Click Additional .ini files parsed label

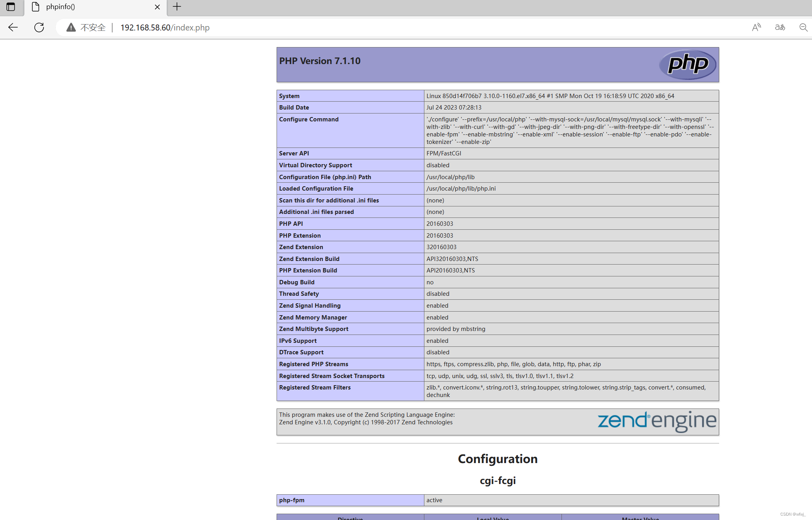click(316, 212)
